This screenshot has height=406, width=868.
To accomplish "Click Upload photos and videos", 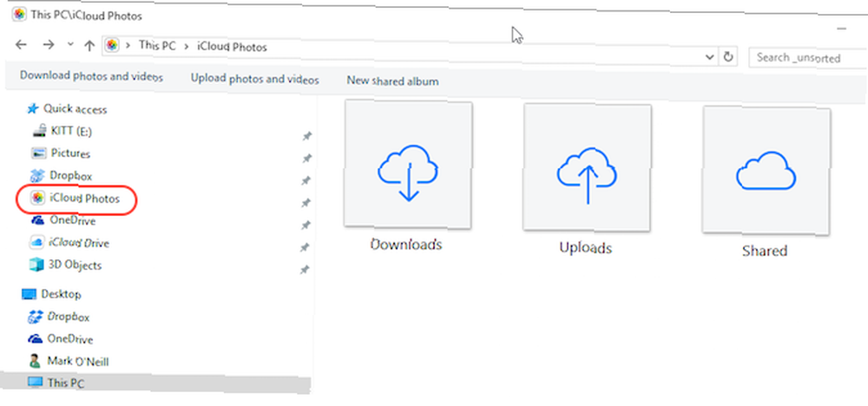I will click(254, 79).
